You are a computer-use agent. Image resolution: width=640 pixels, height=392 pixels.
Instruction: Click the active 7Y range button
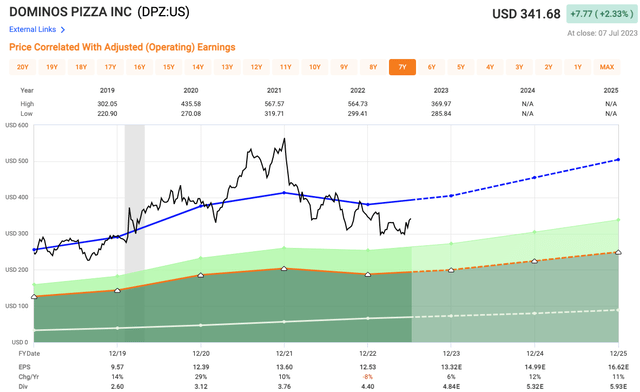click(x=402, y=67)
